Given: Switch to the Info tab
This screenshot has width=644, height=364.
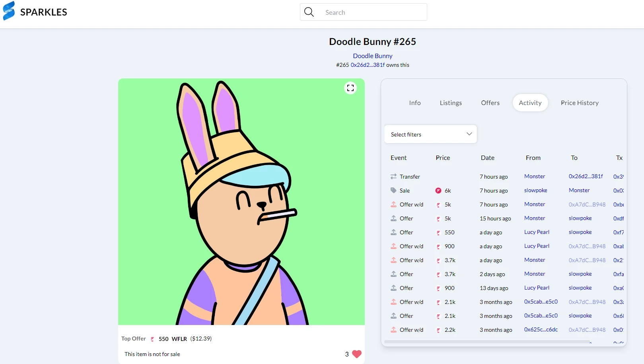Looking at the screenshot, I should pyautogui.click(x=415, y=103).
